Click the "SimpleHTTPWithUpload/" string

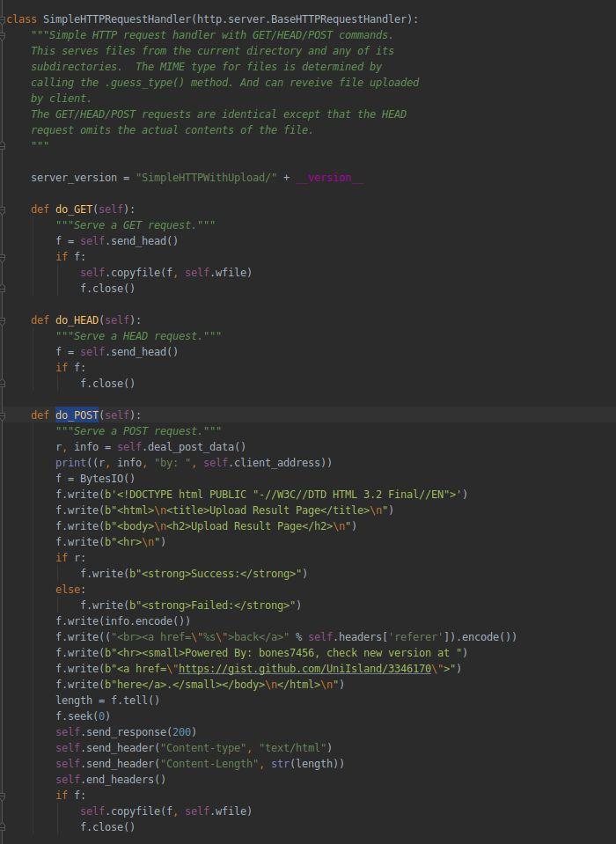coord(206,178)
